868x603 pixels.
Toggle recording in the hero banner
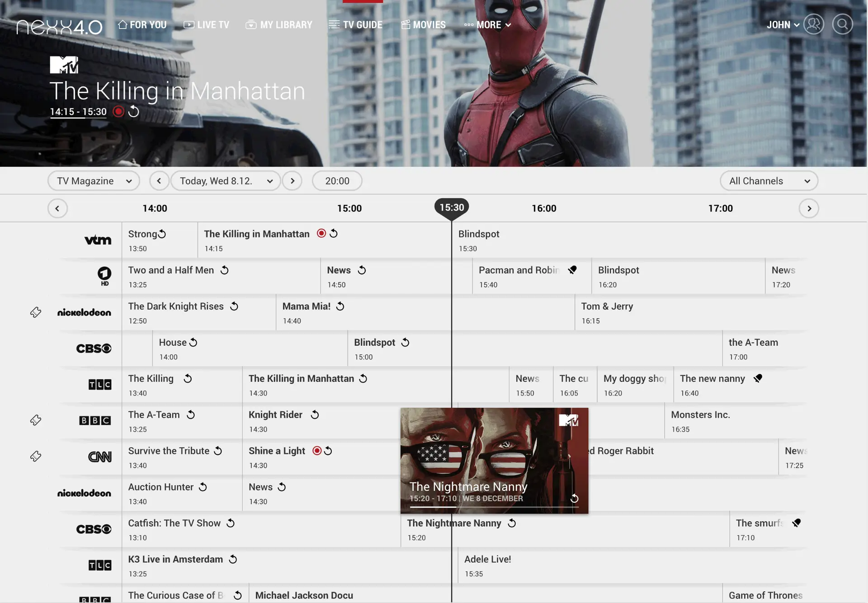tap(118, 111)
